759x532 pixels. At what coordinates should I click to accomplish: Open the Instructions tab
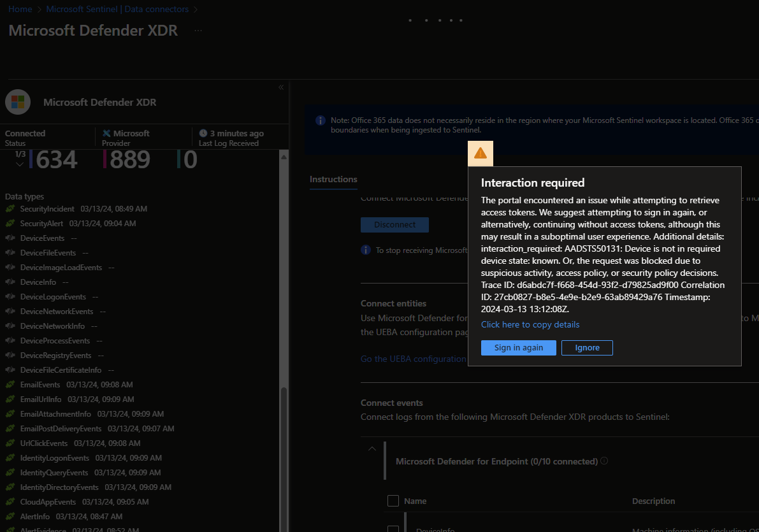[x=333, y=179]
